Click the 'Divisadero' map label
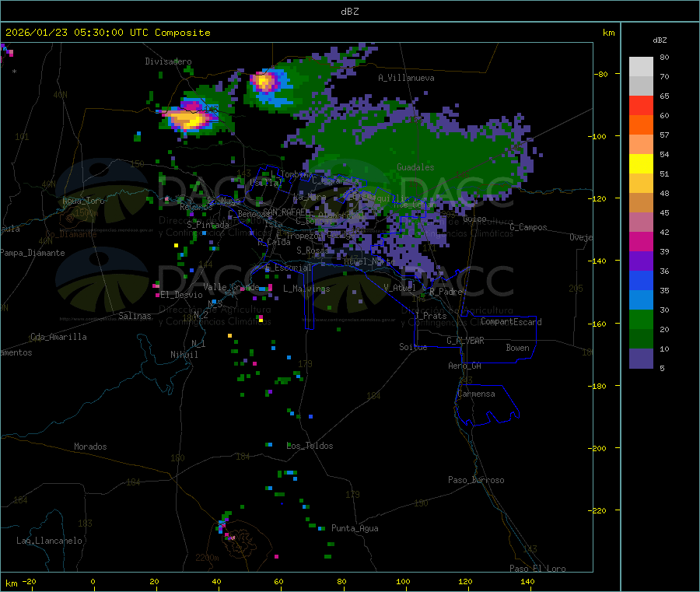The width and height of the screenshot is (700, 592). pyautogui.click(x=168, y=61)
